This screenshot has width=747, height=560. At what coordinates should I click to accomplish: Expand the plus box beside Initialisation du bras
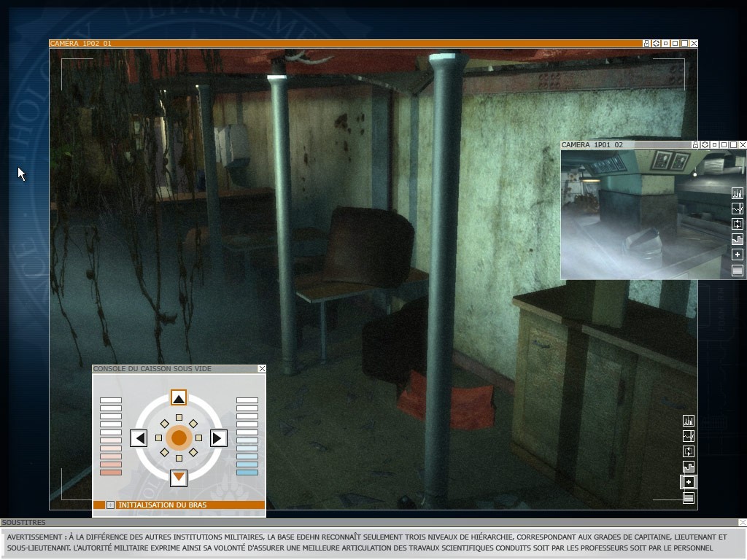point(110,505)
